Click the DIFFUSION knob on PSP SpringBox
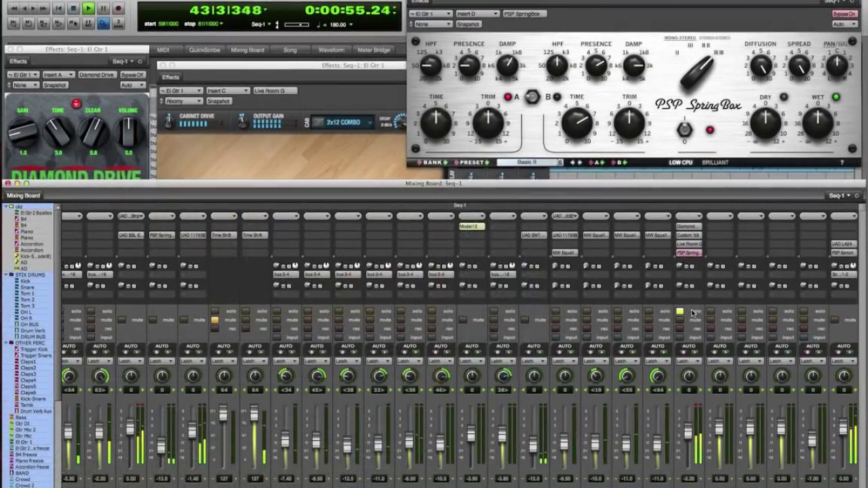This screenshot has width=868, height=488. (761, 66)
